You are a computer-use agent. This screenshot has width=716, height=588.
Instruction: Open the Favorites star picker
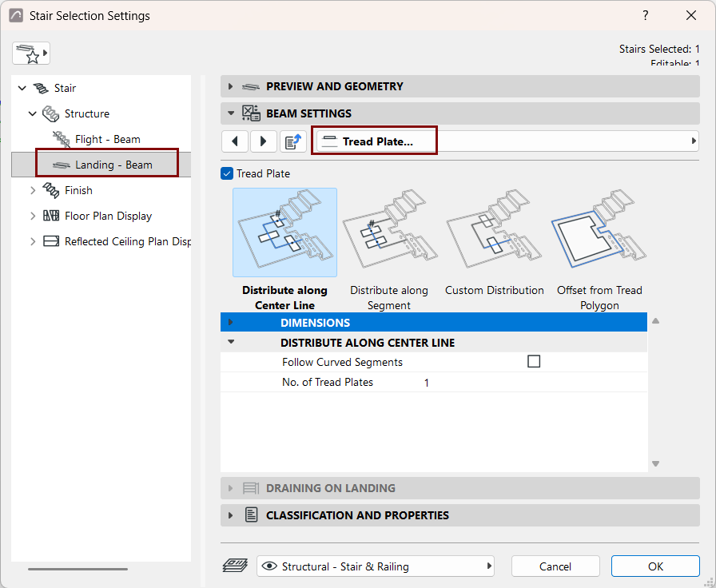[x=31, y=54]
